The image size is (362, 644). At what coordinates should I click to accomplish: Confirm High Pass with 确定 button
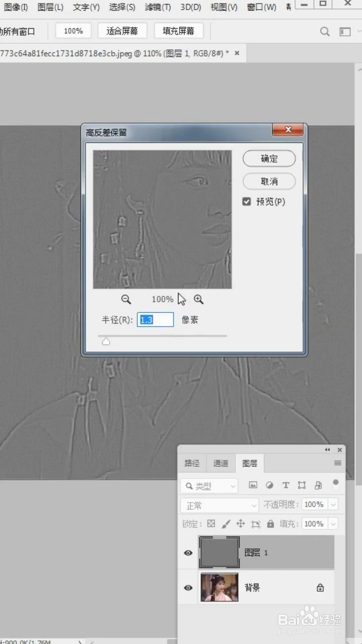pos(269,158)
